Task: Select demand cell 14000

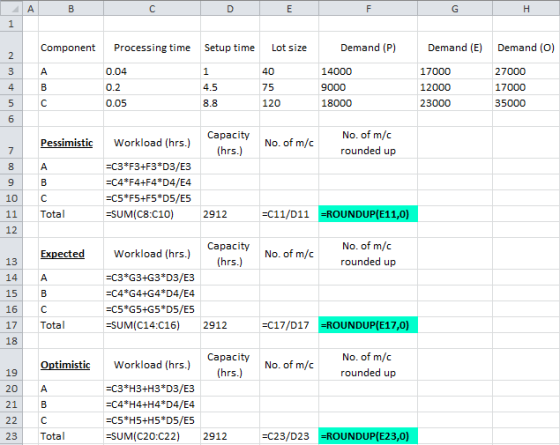Action: pyautogui.click(x=368, y=71)
